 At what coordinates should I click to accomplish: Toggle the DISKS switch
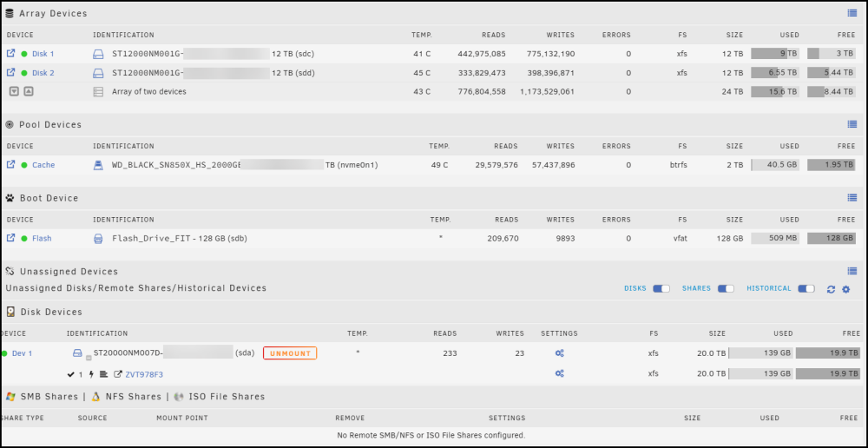pyautogui.click(x=661, y=288)
